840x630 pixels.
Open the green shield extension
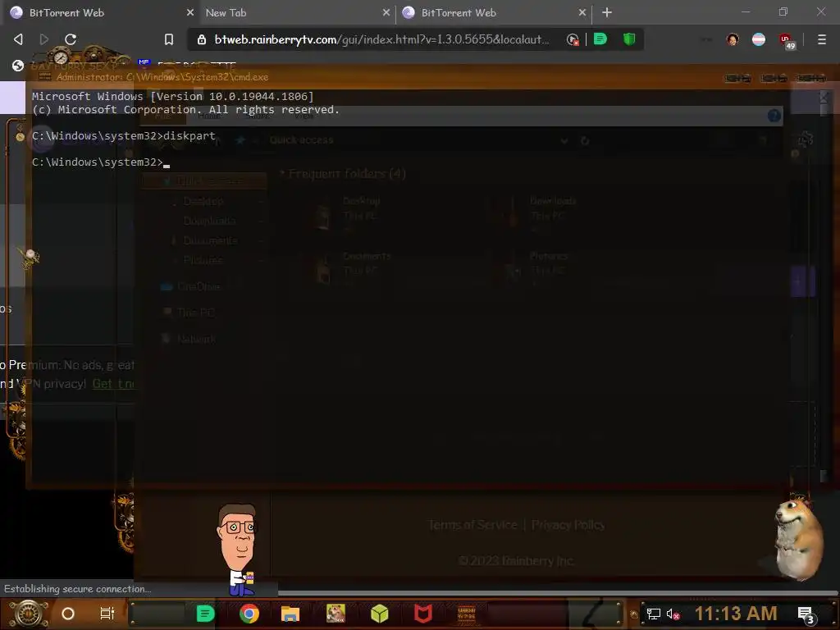pos(629,39)
